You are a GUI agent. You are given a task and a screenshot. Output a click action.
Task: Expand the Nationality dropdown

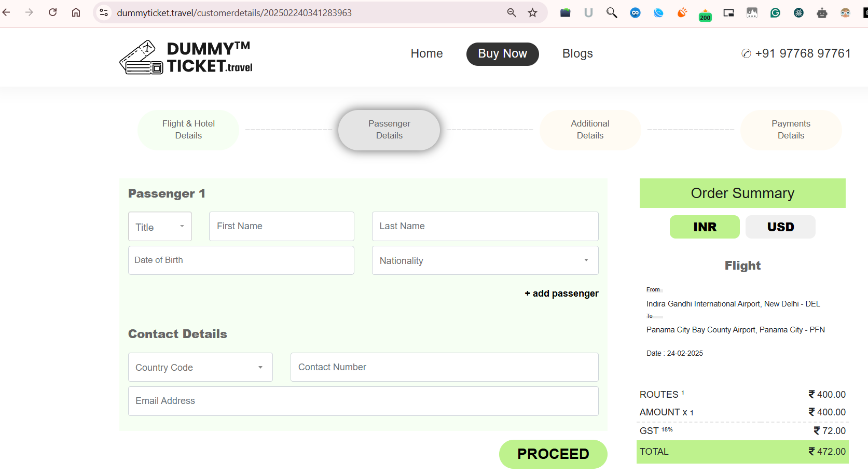point(485,260)
